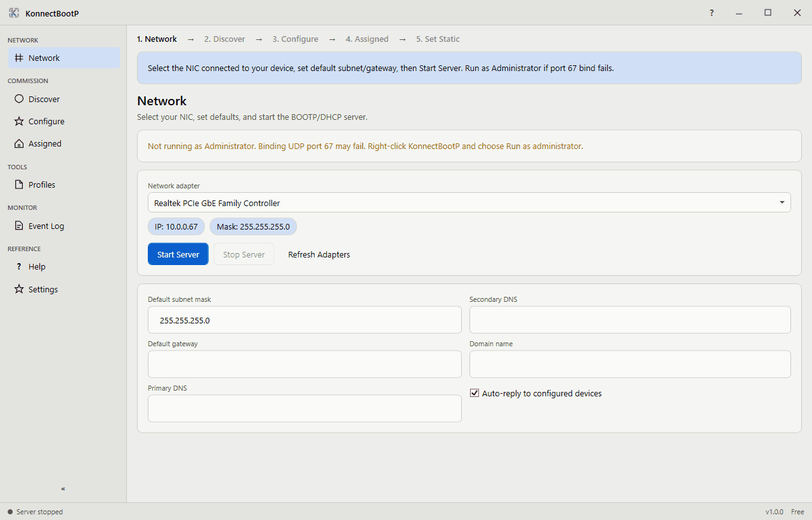
Task: Go to step 5. Set Static
Action: click(x=438, y=39)
